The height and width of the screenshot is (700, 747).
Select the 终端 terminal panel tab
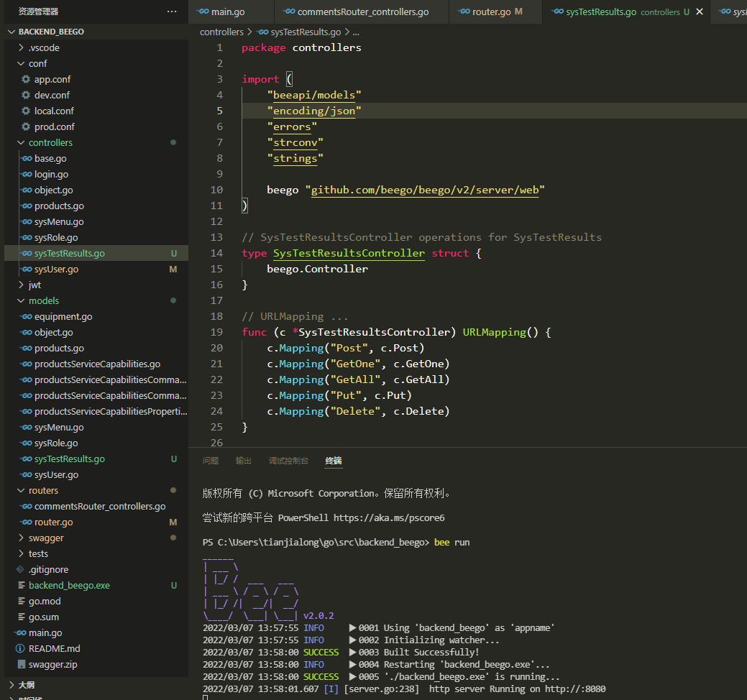(x=334, y=461)
